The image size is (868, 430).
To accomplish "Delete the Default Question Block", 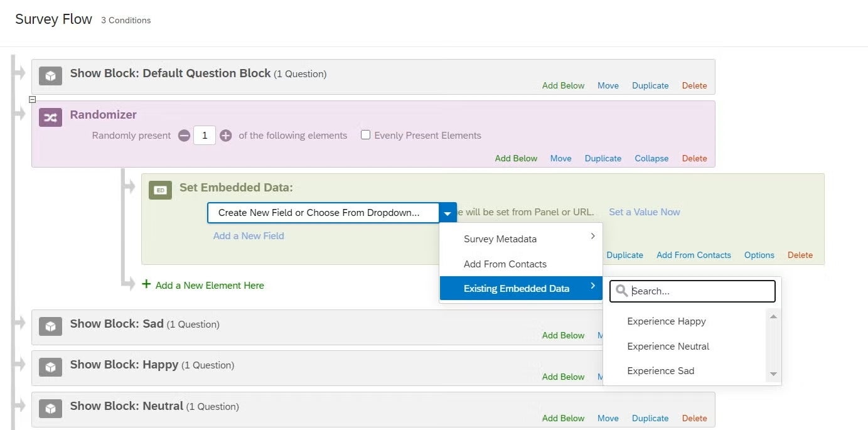I will click(694, 85).
